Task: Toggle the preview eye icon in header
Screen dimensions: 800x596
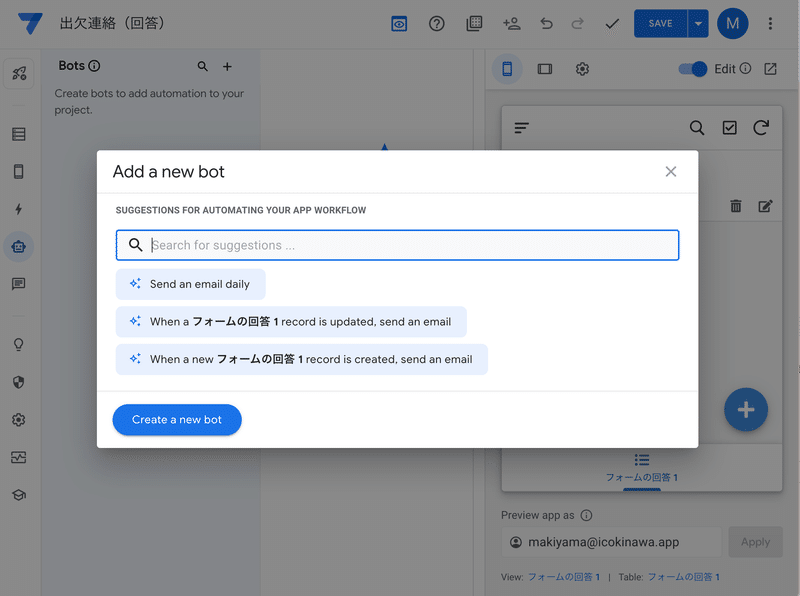Action: 399,23
